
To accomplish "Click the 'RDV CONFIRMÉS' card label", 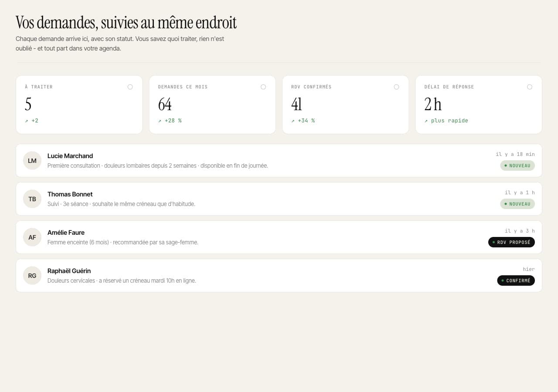I will tap(311, 87).
